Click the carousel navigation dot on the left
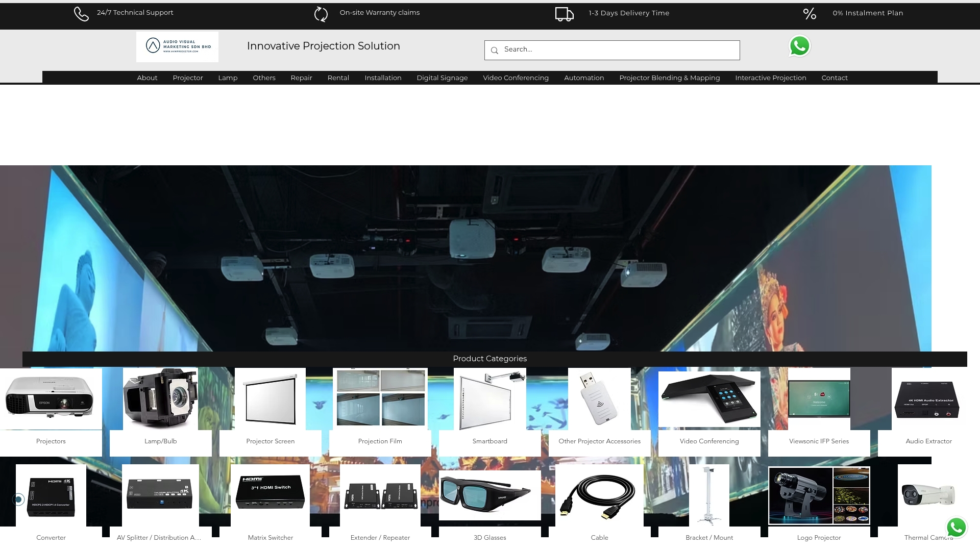Image resolution: width=980 pixels, height=551 pixels. coord(18,500)
